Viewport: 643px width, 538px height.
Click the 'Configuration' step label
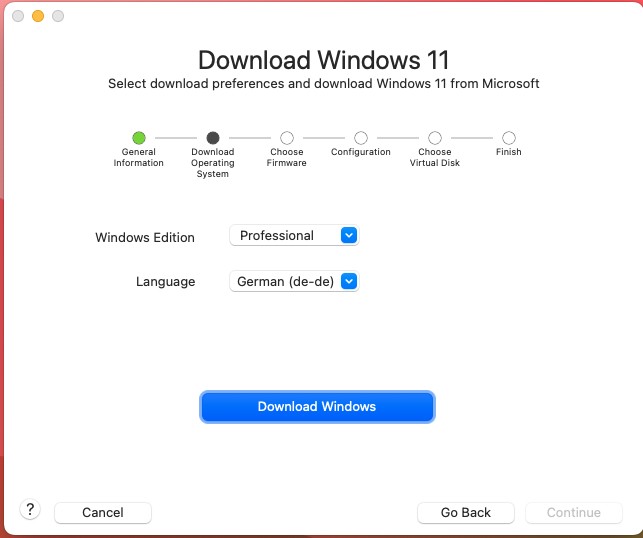[x=361, y=152]
